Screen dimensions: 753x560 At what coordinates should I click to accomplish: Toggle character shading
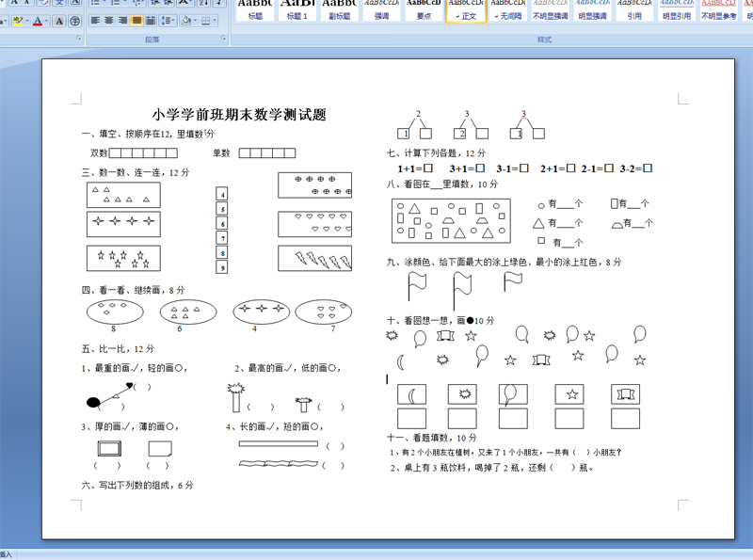pyautogui.click(x=59, y=21)
